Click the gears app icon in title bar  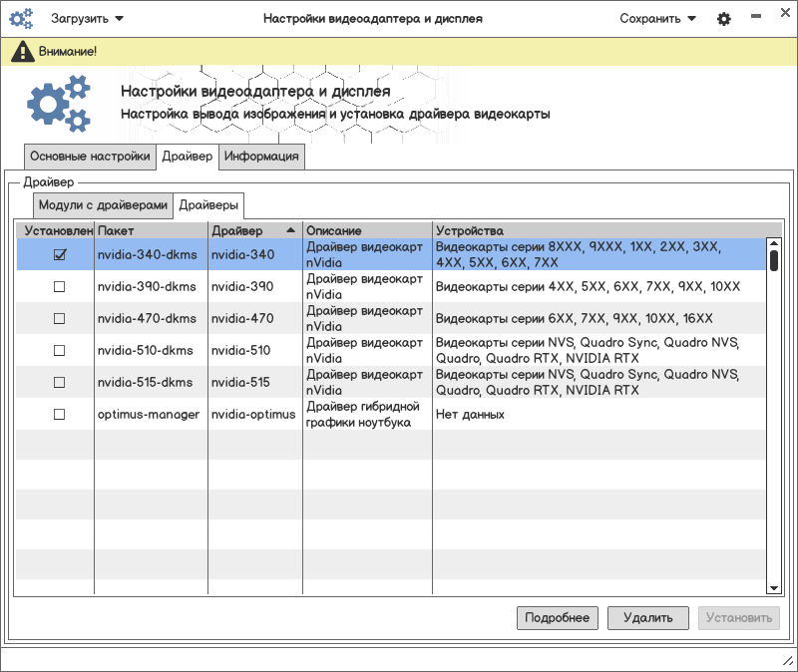22,19
